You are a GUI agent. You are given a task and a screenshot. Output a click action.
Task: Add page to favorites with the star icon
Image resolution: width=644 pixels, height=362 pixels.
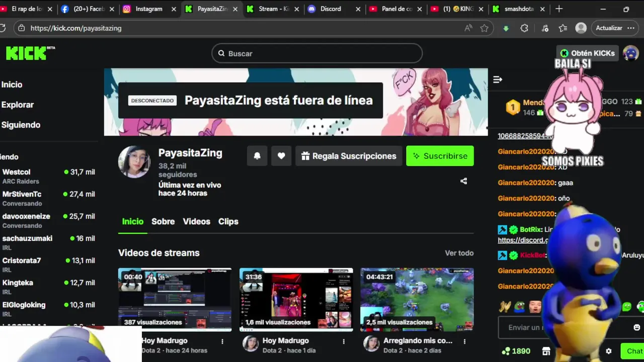coord(485,28)
